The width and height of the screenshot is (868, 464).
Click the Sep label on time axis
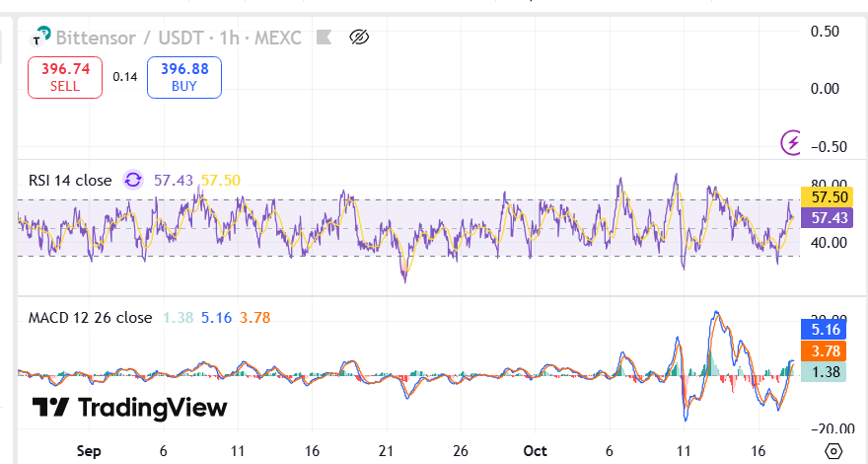tap(89, 450)
